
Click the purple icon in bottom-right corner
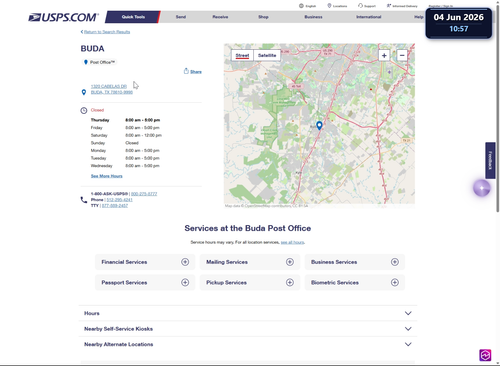point(485,355)
